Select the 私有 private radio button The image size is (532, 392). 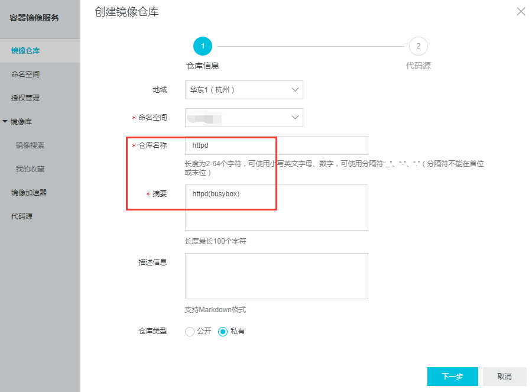tap(223, 332)
